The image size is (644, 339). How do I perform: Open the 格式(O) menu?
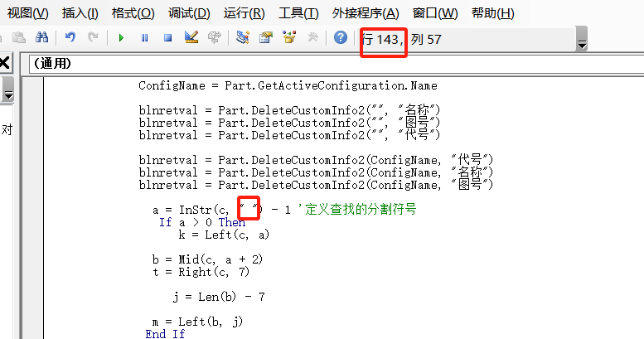tap(133, 13)
